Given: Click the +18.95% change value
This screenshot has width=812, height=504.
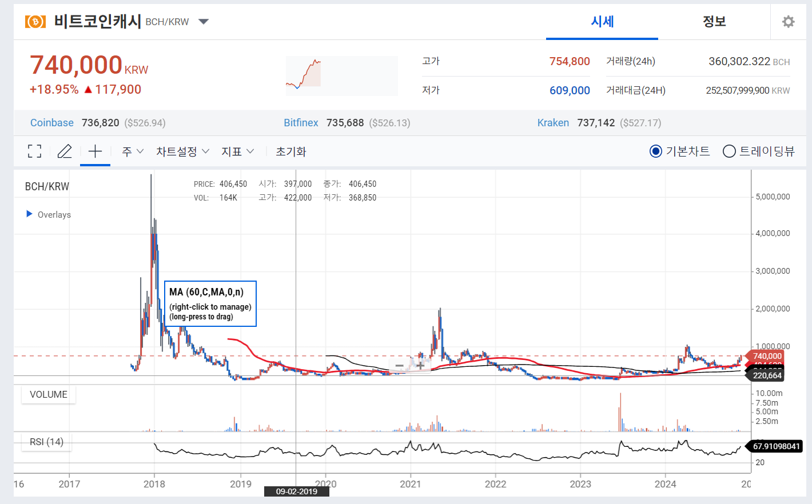Looking at the screenshot, I should click(x=54, y=90).
